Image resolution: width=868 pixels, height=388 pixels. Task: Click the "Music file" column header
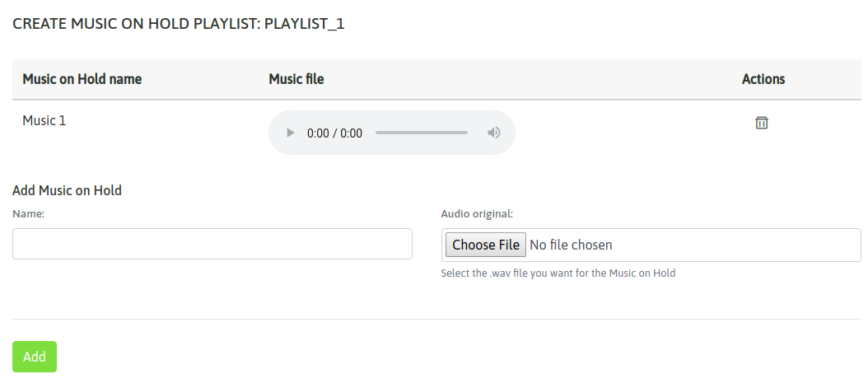[296, 79]
